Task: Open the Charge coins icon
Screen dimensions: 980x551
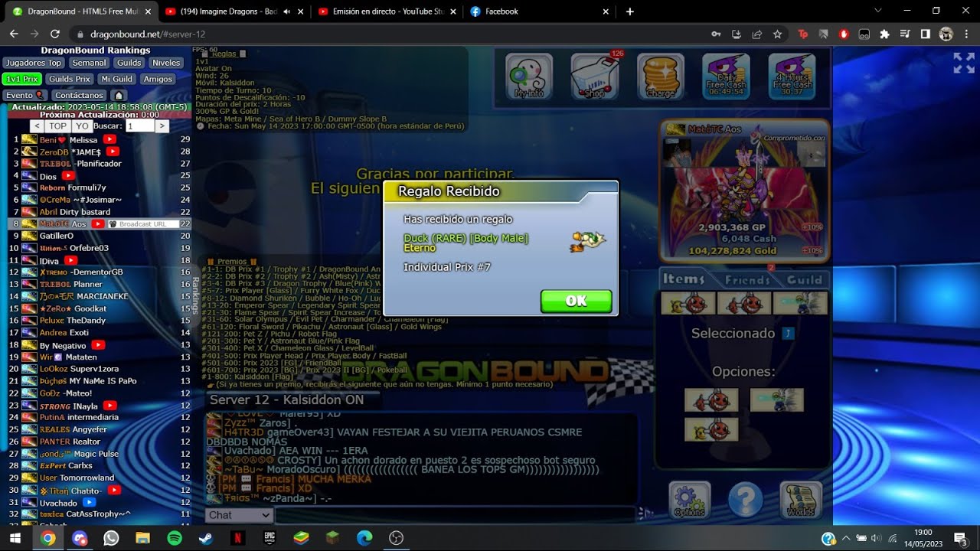Action: pos(660,77)
